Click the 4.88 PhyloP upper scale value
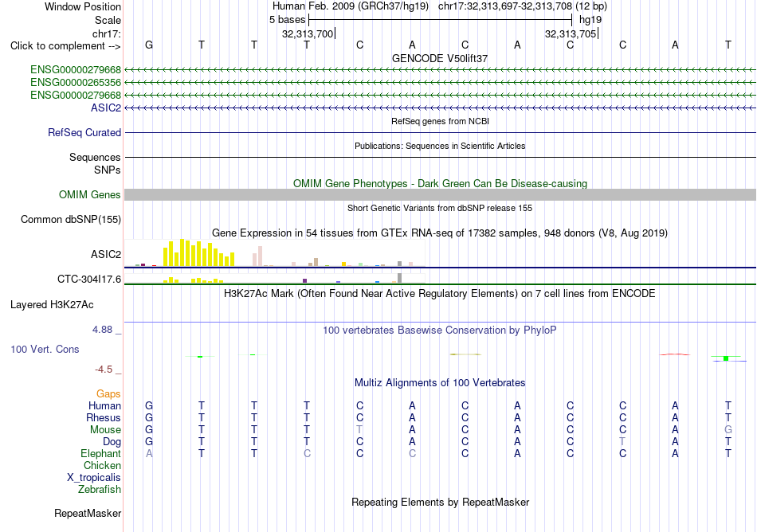 point(102,330)
